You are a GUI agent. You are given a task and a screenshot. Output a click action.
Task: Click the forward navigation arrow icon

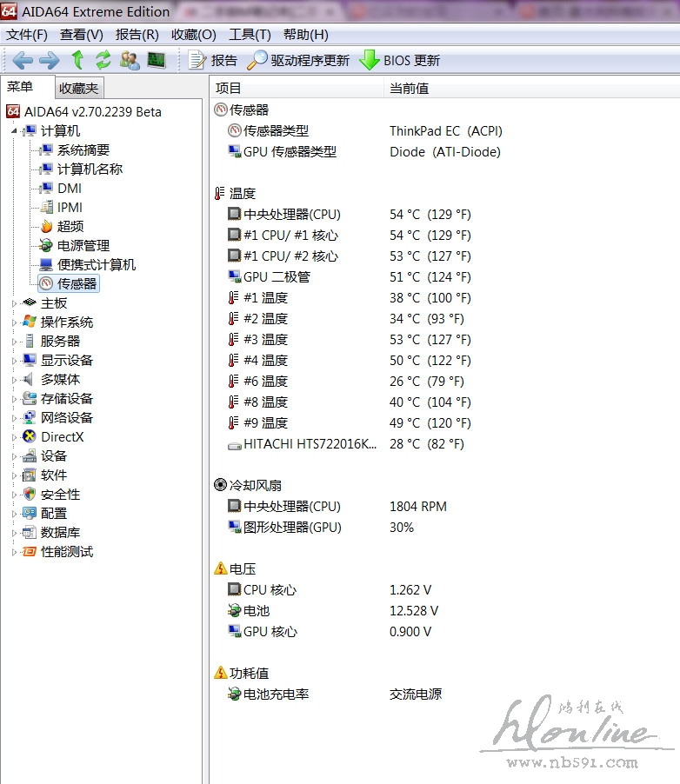coord(50,60)
